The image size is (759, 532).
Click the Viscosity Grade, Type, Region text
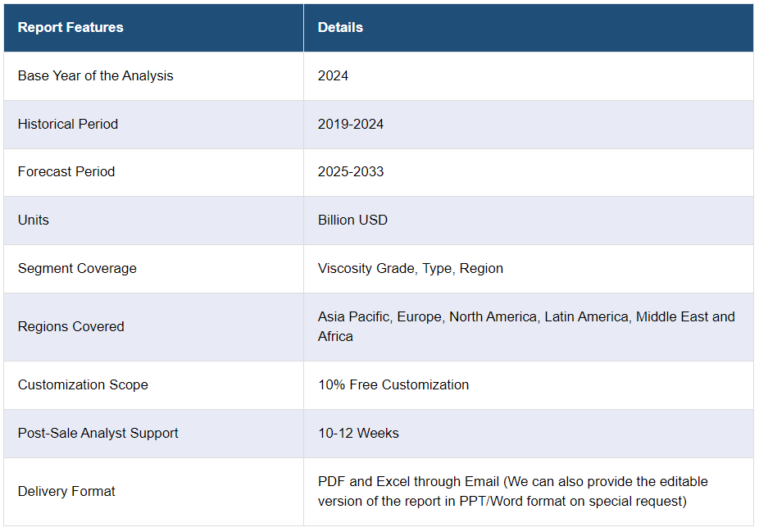(x=411, y=269)
